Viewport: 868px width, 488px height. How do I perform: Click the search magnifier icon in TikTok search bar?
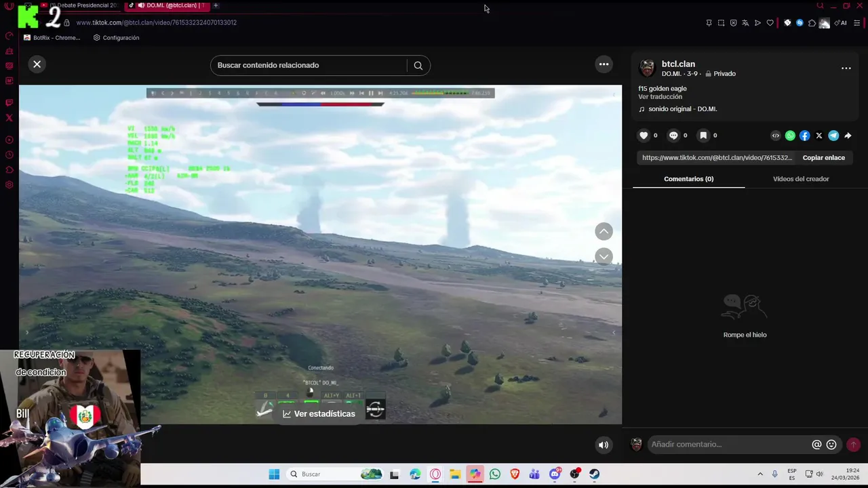point(418,65)
